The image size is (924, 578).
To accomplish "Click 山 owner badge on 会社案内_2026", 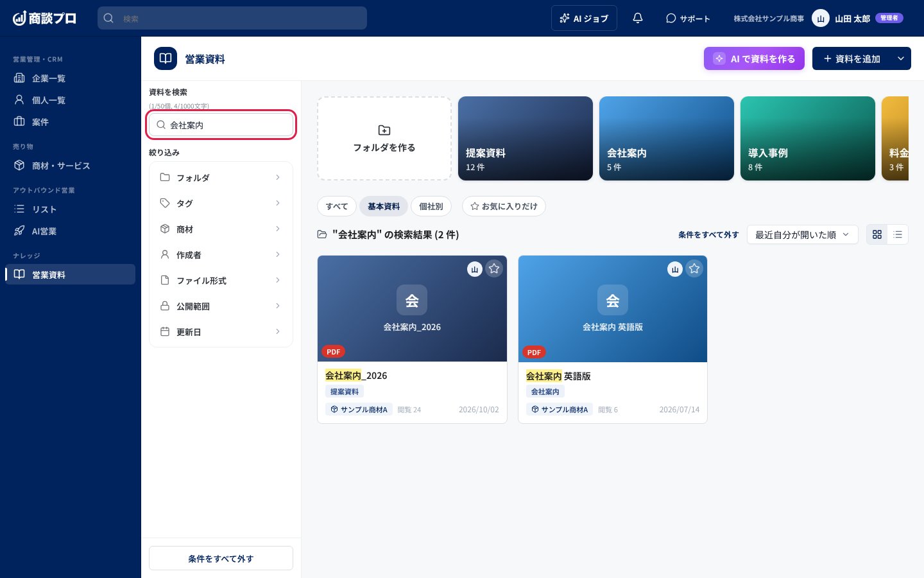I will pyautogui.click(x=475, y=269).
